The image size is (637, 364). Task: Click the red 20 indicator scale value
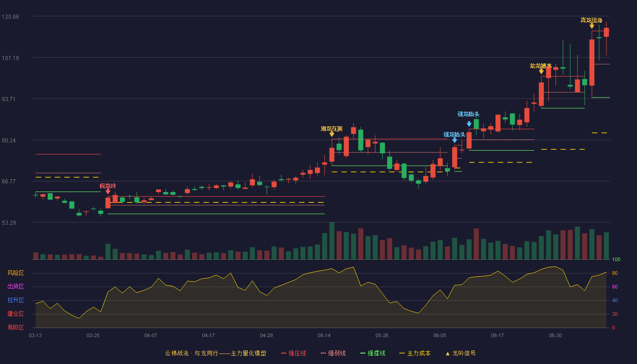tap(614, 314)
